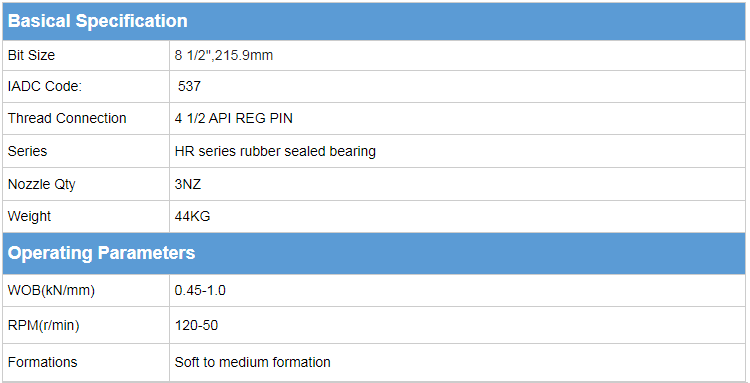Select the RPM(r/min) label
The image size is (750, 383).
click(44, 326)
